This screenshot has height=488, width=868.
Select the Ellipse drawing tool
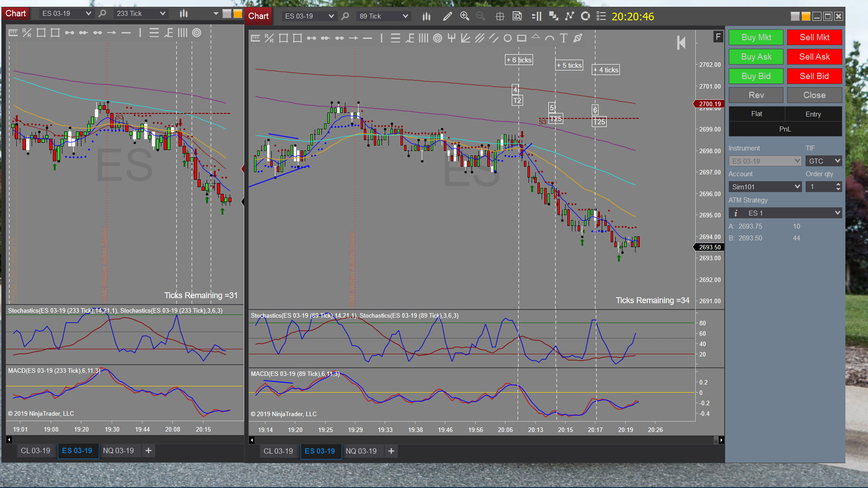tap(508, 38)
